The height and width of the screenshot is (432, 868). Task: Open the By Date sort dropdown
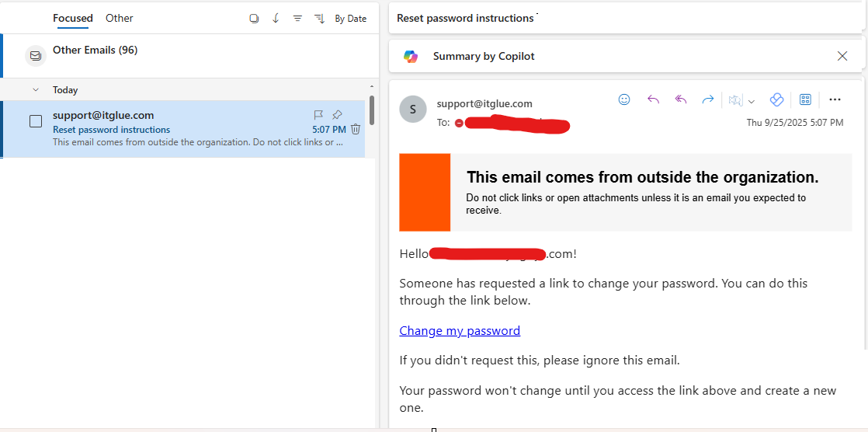point(350,19)
